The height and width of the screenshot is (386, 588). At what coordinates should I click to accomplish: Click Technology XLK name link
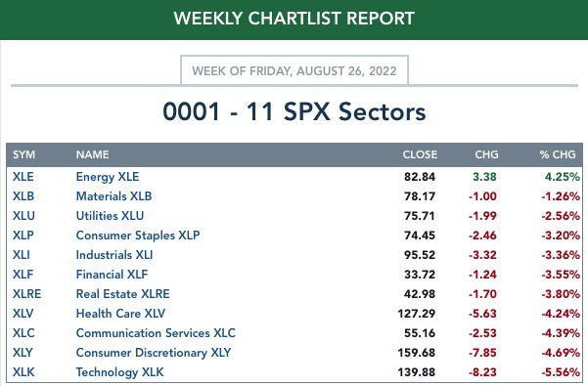tap(120, 372)
